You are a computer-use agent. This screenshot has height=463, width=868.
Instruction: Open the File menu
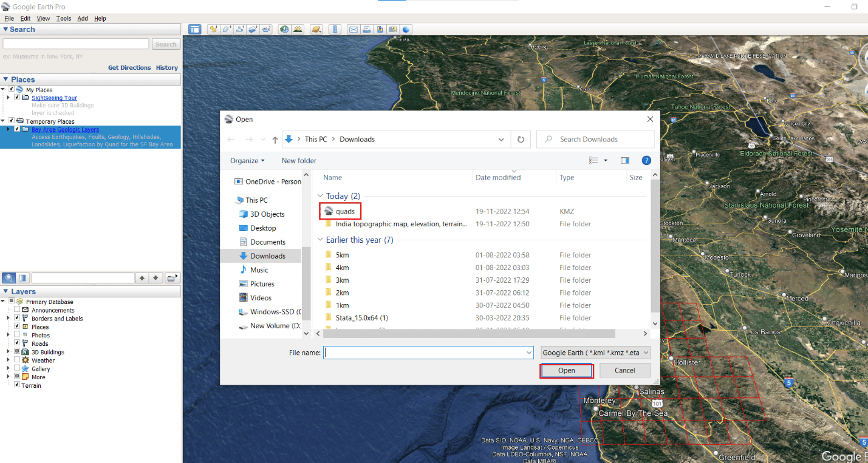9,19
